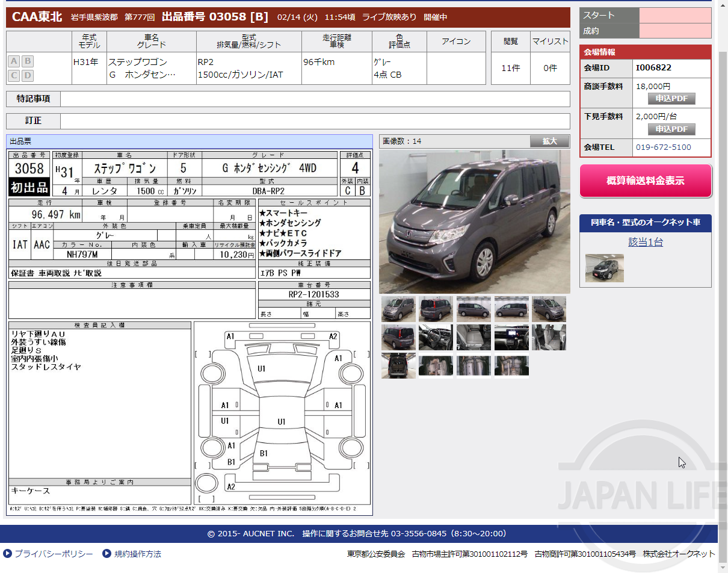Open the 規約操作方法 operation guide link
Image resolution: width=728 pixels, height=573 pixels.
coord(137,554)
